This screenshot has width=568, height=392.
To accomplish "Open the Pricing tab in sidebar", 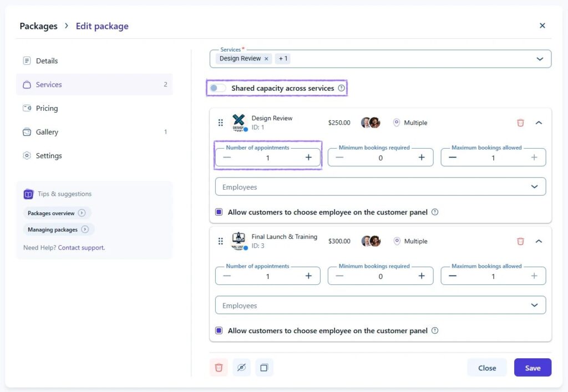I will pos(47,108).
